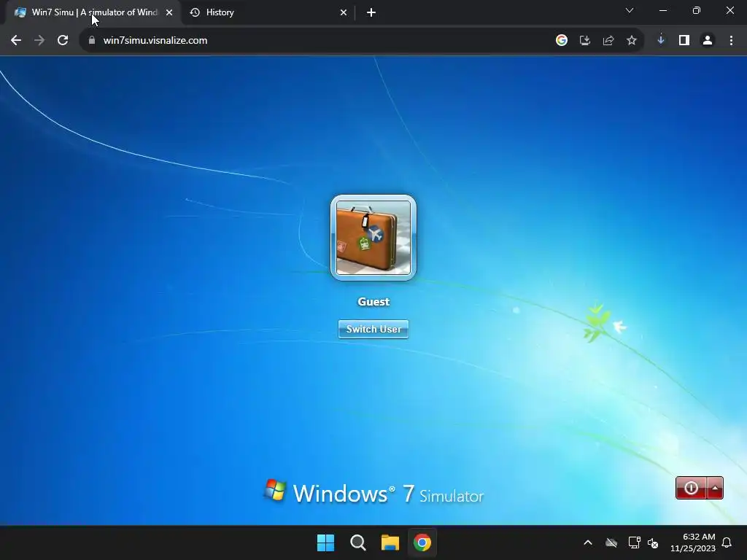Screen dimensions: 747x560
Task: Close the Win7 Simu tab
Action: click(169, 13)
